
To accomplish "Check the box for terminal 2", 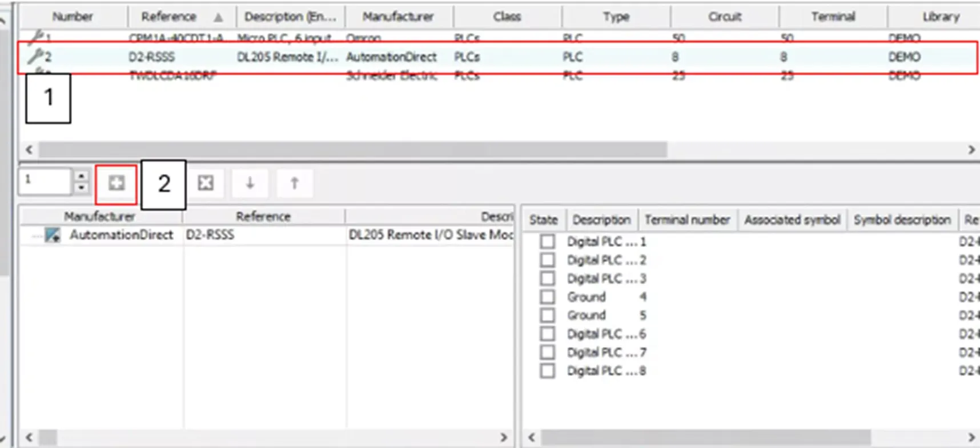I will tap(547, 260).
